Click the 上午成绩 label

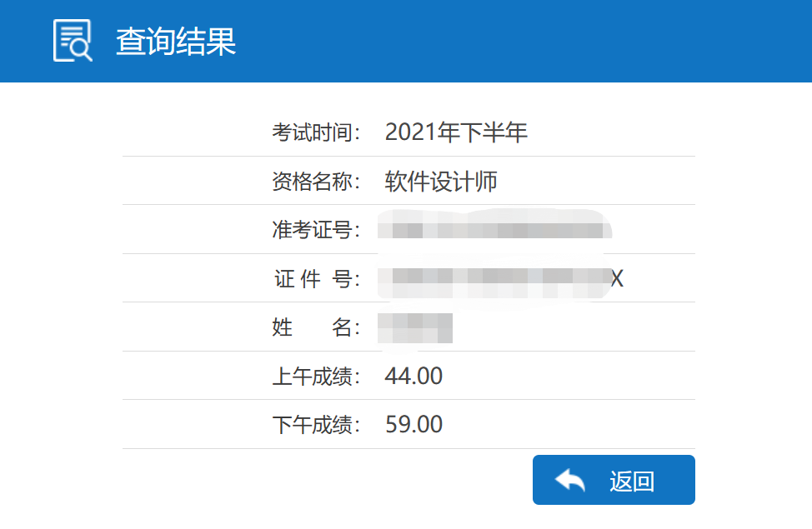click(316, 377)
